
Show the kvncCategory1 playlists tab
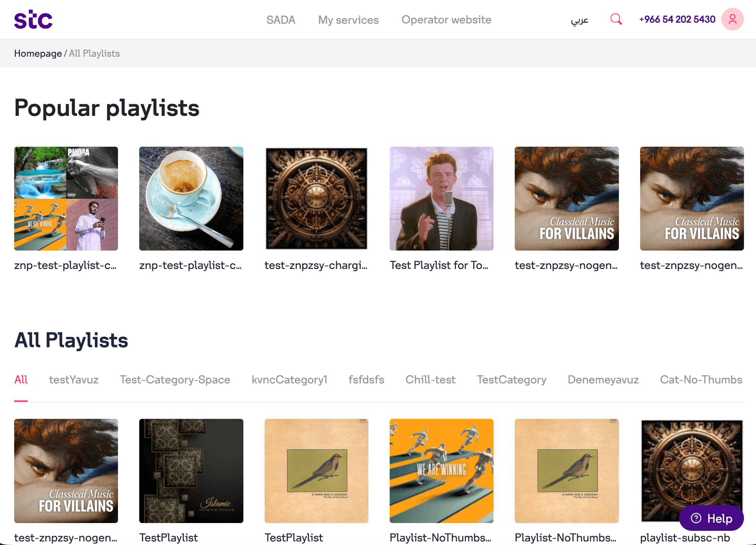click(x=289, y=380)
